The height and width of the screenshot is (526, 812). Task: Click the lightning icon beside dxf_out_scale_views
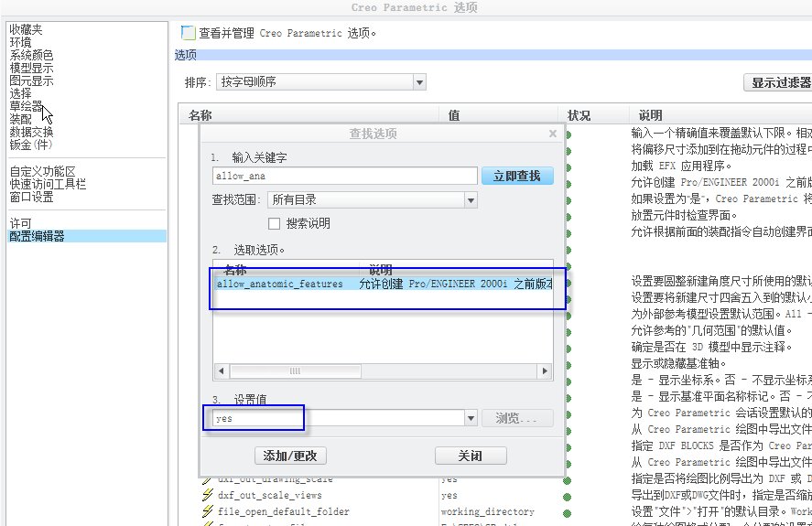208,496
